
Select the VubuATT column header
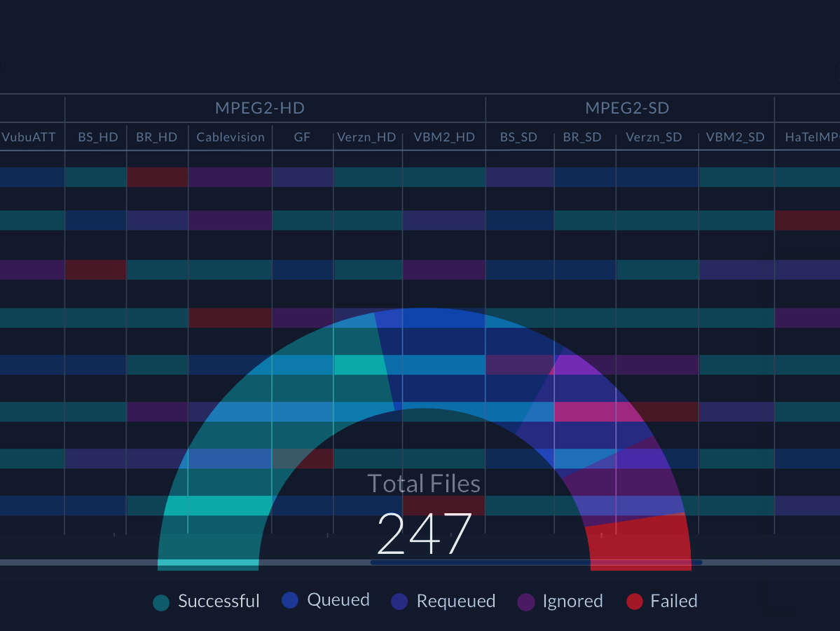(29, 137)
